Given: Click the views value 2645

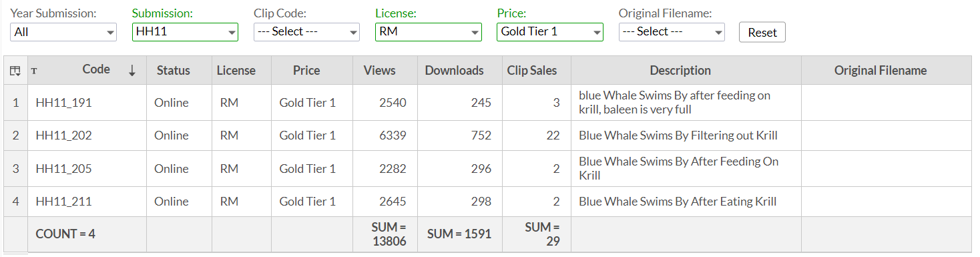Looking at the screenshot, I should [393, 202].
